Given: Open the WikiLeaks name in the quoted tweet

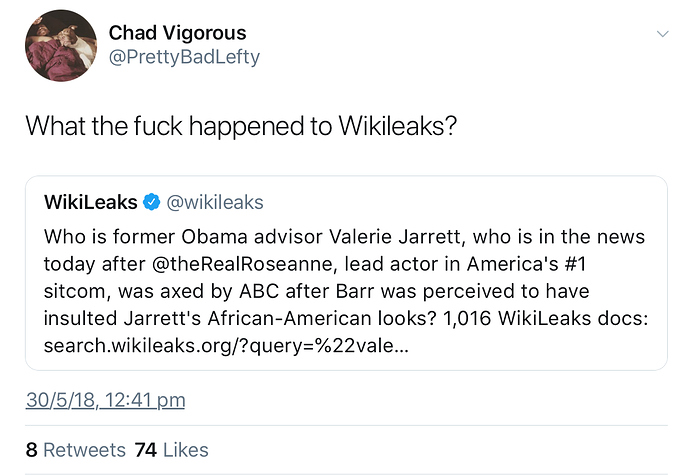Looking at the screenshot, I should (x=91, y=202).
